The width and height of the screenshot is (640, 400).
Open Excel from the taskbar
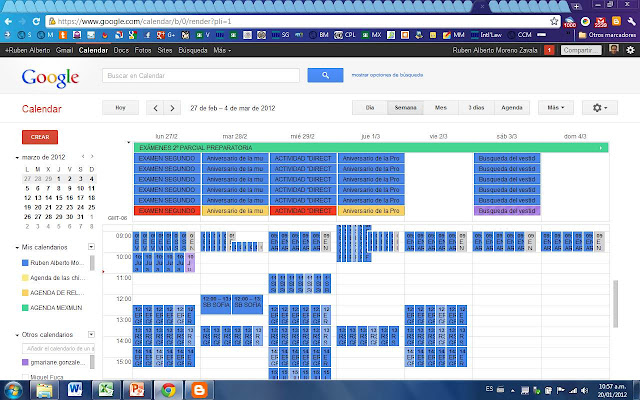[x=106, y=390]
